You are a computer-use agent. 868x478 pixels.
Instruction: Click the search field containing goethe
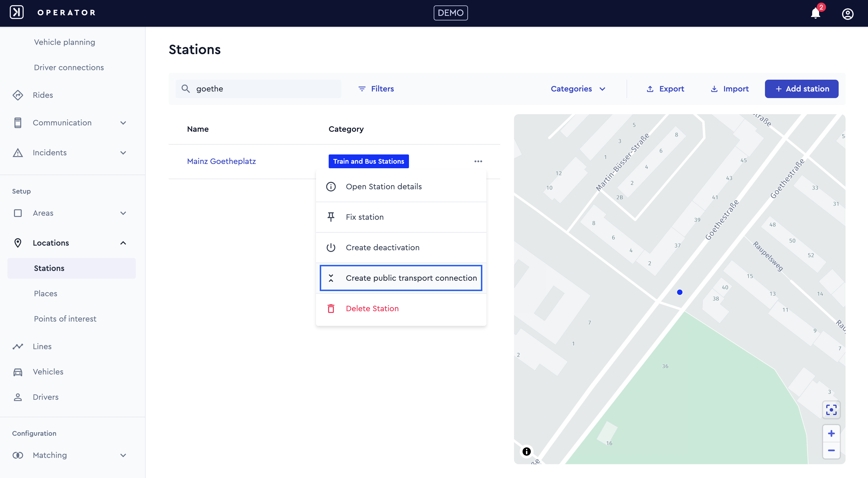(258, 89)
